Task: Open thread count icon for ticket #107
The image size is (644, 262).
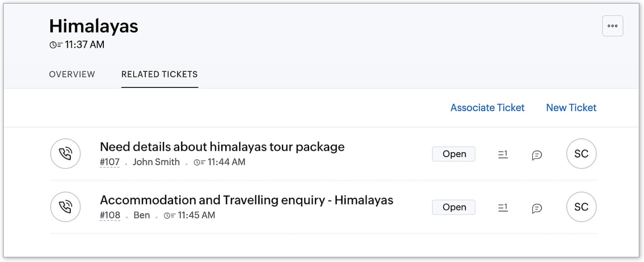Action: pos(503,154)
